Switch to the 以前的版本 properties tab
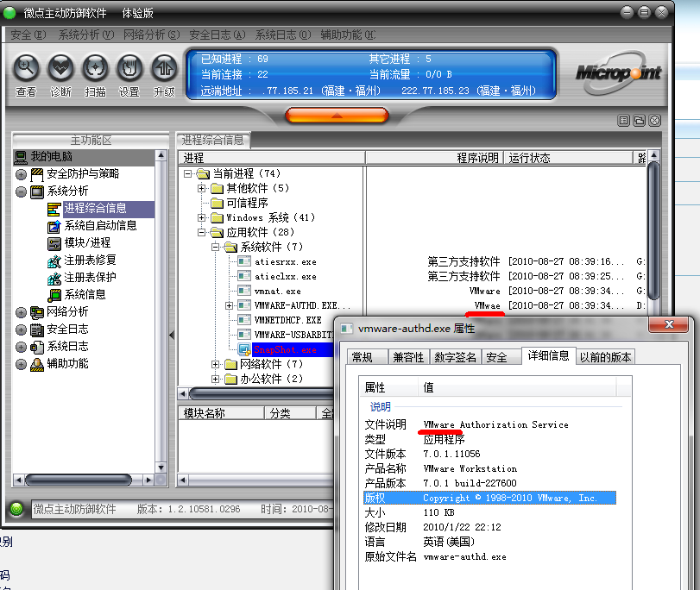 click(x=605, y=357)
